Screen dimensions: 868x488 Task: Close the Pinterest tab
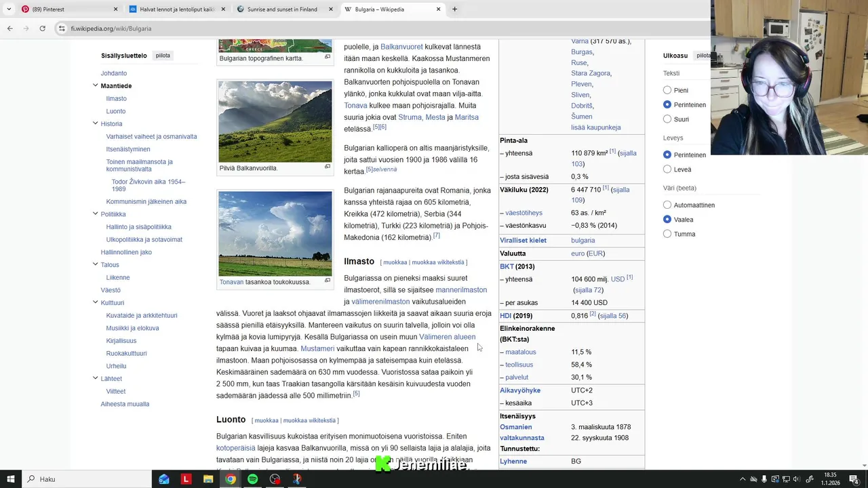pos(115,9)
